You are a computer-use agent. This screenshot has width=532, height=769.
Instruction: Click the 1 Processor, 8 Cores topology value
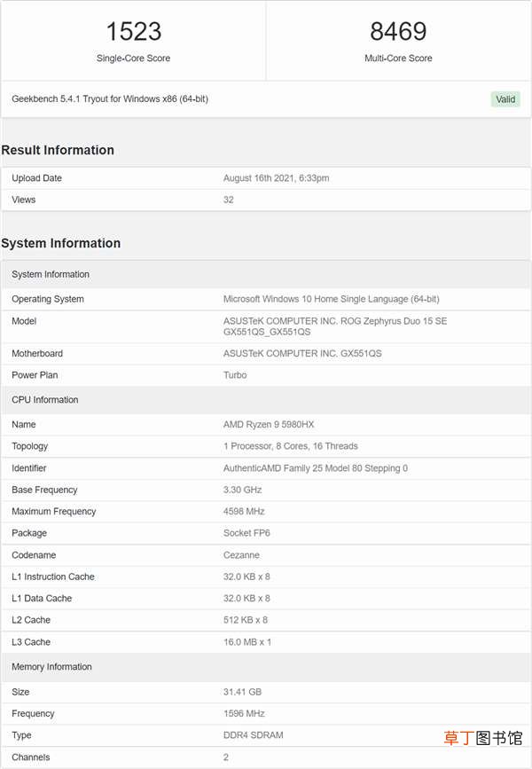point(290,446)
